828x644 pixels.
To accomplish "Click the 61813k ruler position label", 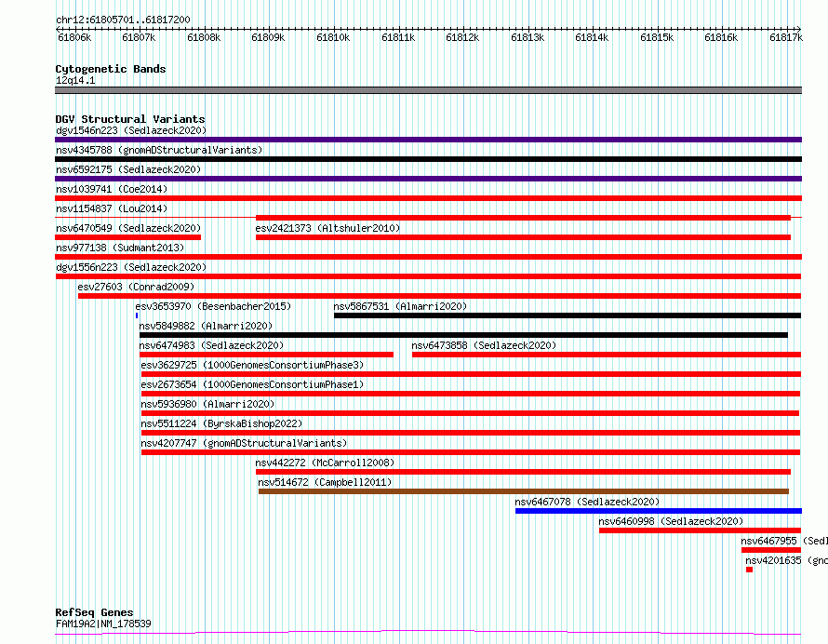I will pyautogui.click(x=528, y=37).
